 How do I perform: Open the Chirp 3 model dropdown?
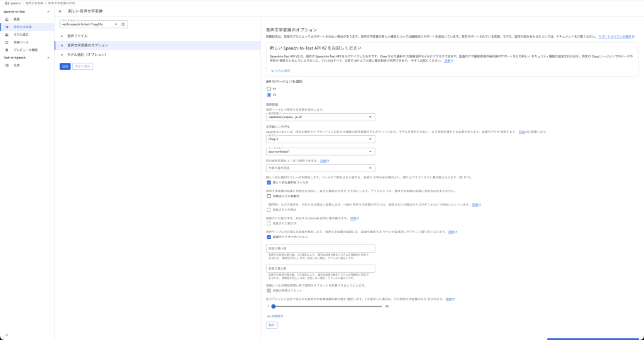[321, 140]
